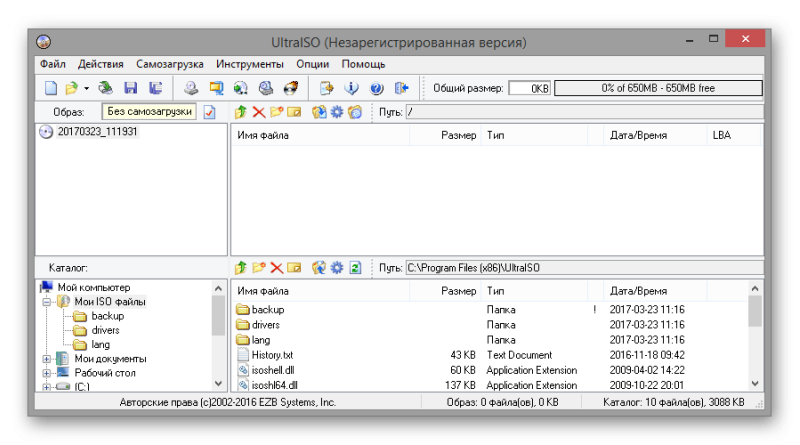Expand the Мои документы tree node
Image resolution: width=800 pixels, height=445 pixels.
47,359
